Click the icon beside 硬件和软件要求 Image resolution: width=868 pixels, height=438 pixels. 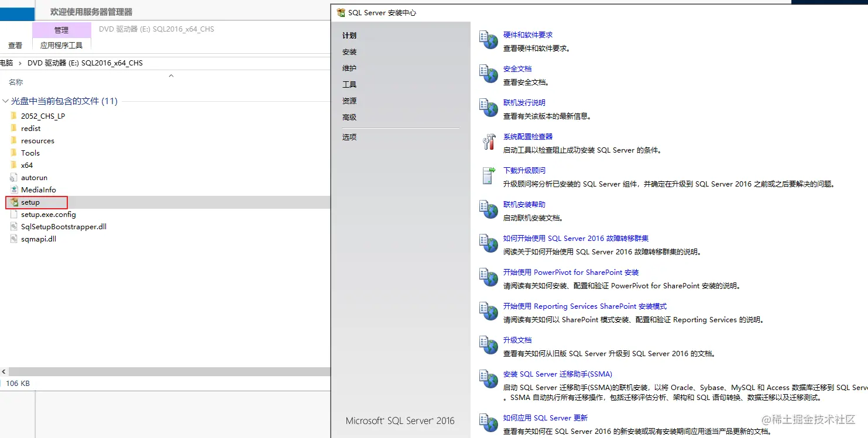tap(488, 40)
